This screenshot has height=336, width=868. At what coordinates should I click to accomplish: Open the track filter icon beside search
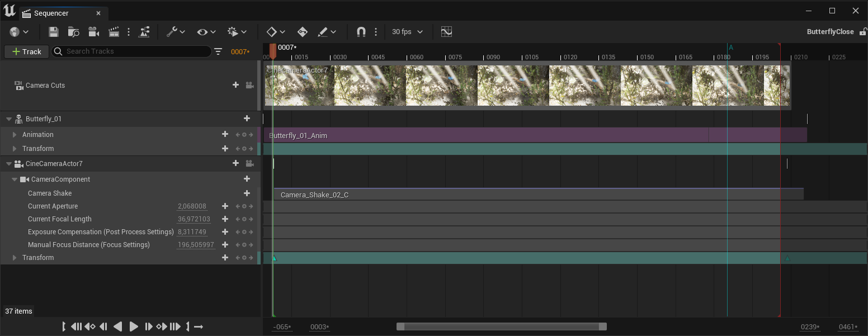218,51
